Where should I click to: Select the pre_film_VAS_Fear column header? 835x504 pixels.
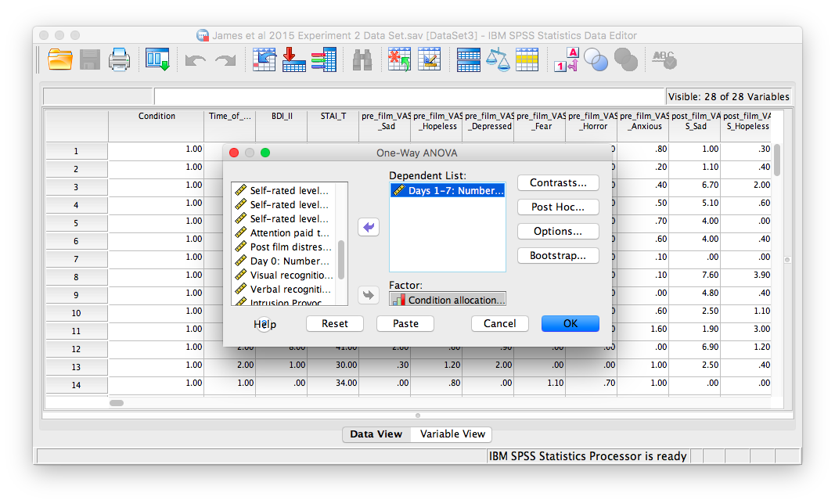coord(540,126)
